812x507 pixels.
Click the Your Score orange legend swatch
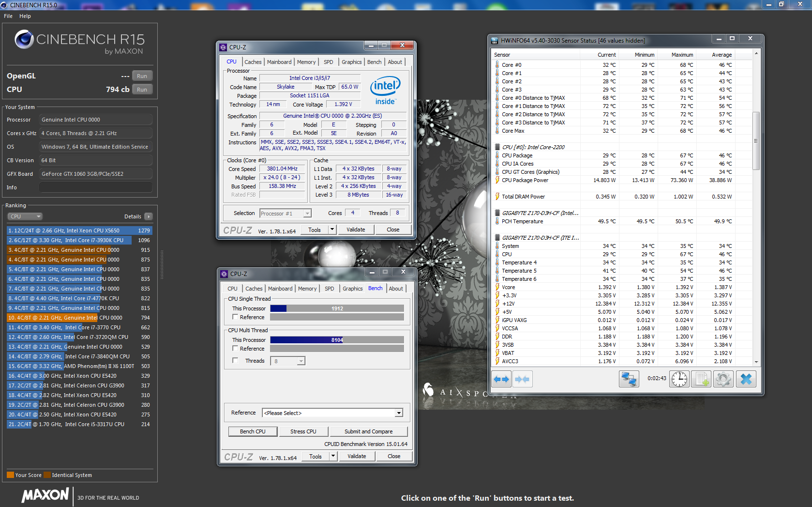coord(10,475)
